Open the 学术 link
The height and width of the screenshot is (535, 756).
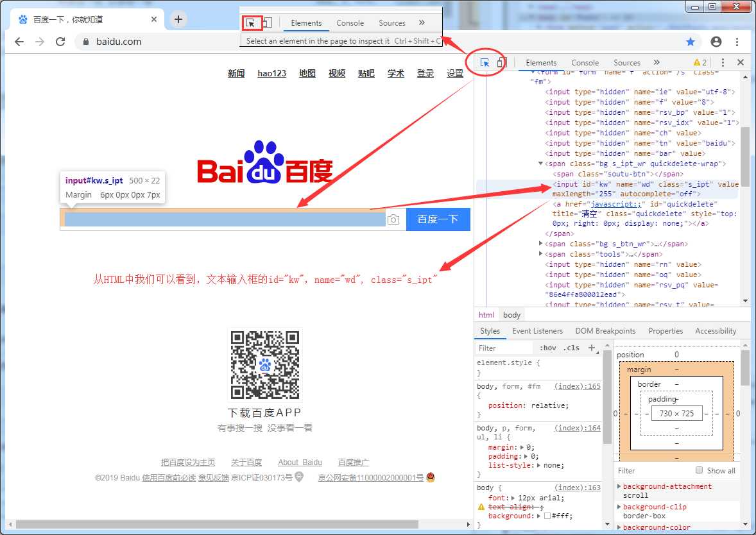[x=396, y=73]
